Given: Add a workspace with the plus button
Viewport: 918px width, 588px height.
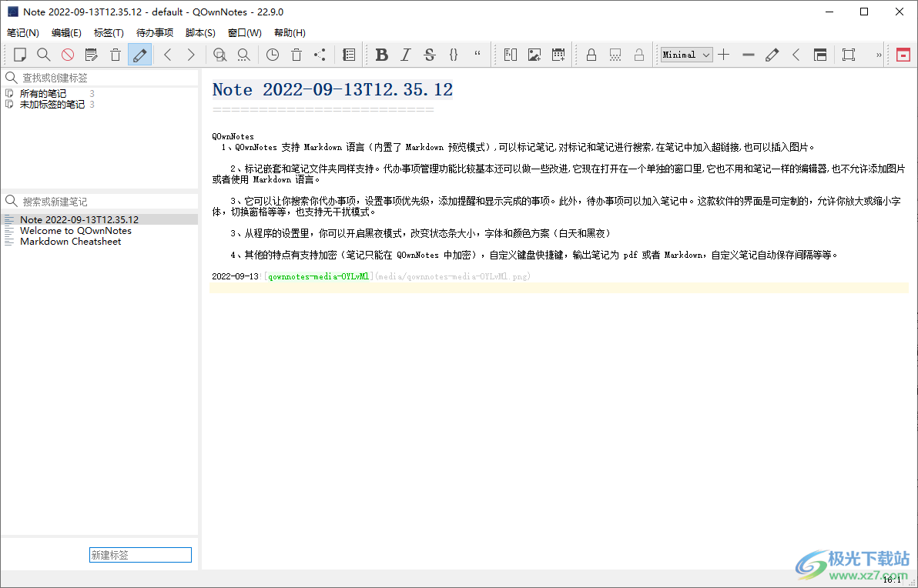Looking at the screenshot, I should [724, 55].
